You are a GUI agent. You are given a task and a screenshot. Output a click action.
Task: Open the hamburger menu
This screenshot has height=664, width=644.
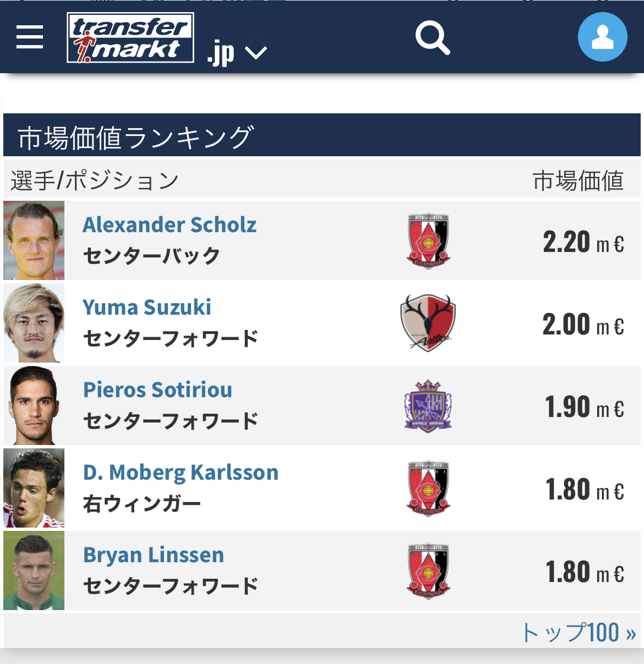coord(30,37)
